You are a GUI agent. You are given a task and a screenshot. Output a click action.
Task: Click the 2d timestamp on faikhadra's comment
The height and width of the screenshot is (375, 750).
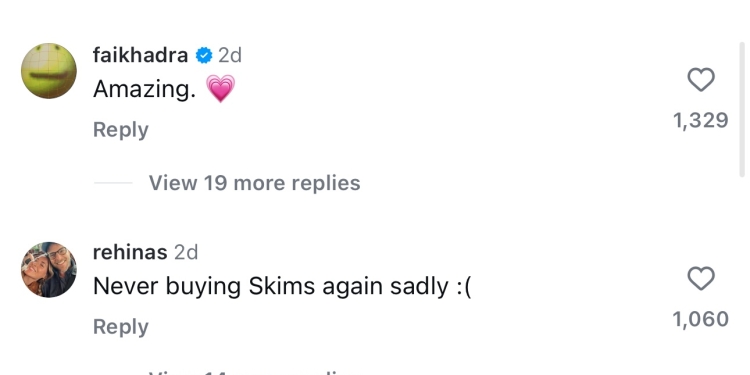click(230, 56)
